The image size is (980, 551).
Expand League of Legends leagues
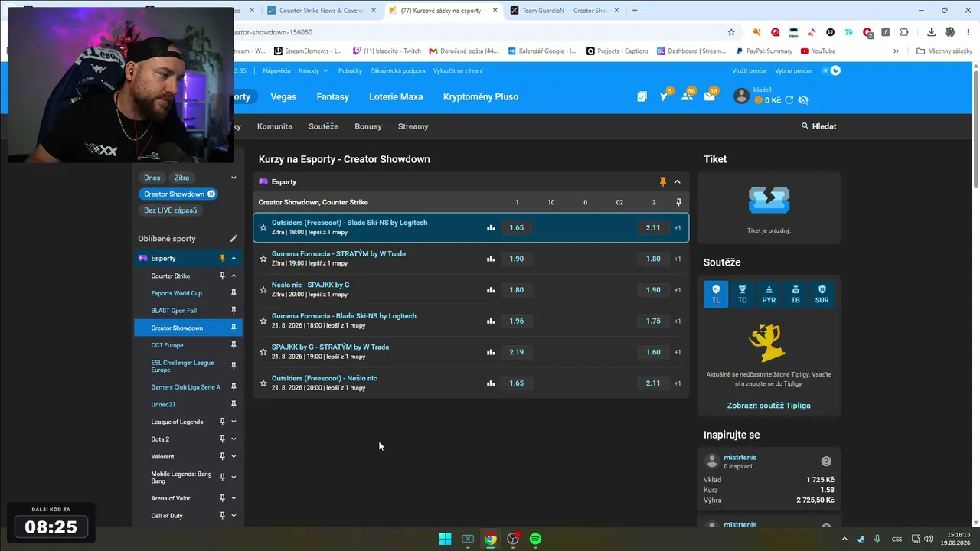tap(234, 422)
